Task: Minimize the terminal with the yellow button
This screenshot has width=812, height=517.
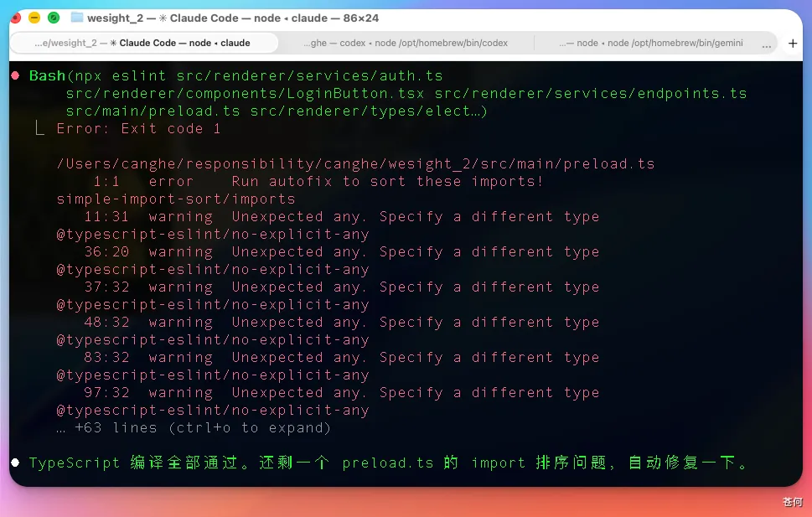Action: point(34,18)
